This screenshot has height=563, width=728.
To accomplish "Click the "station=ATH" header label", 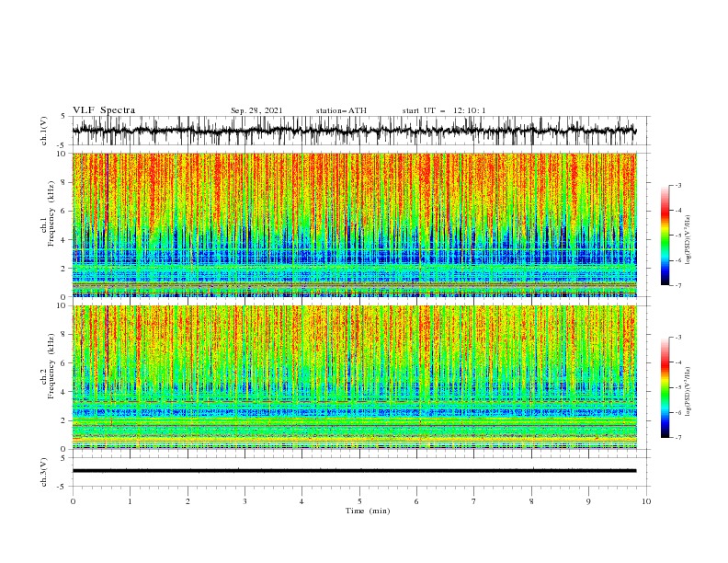I will tap(341, 110).
